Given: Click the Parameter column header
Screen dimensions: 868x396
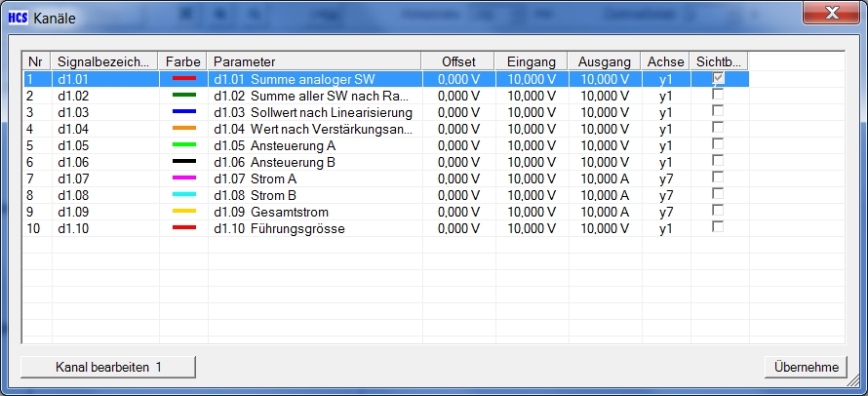Looking at the screenshot, I should coord(314,61).
